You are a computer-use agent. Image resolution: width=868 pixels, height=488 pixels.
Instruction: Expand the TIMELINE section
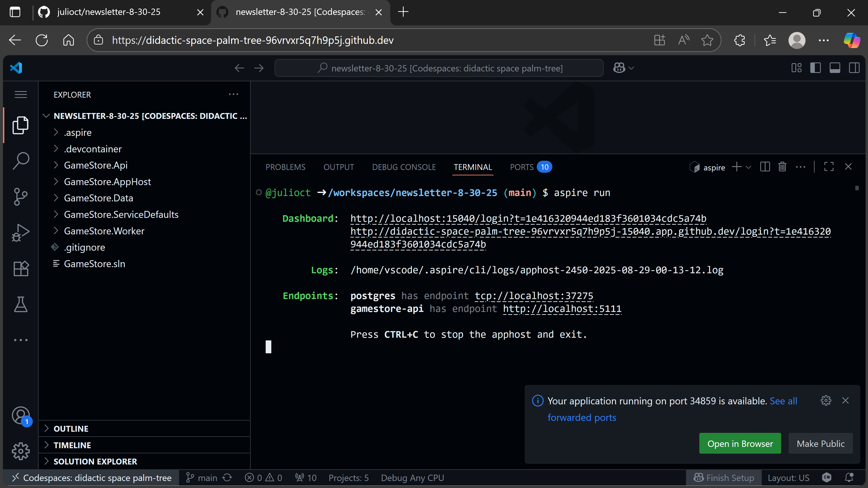[x=144, y=445]
